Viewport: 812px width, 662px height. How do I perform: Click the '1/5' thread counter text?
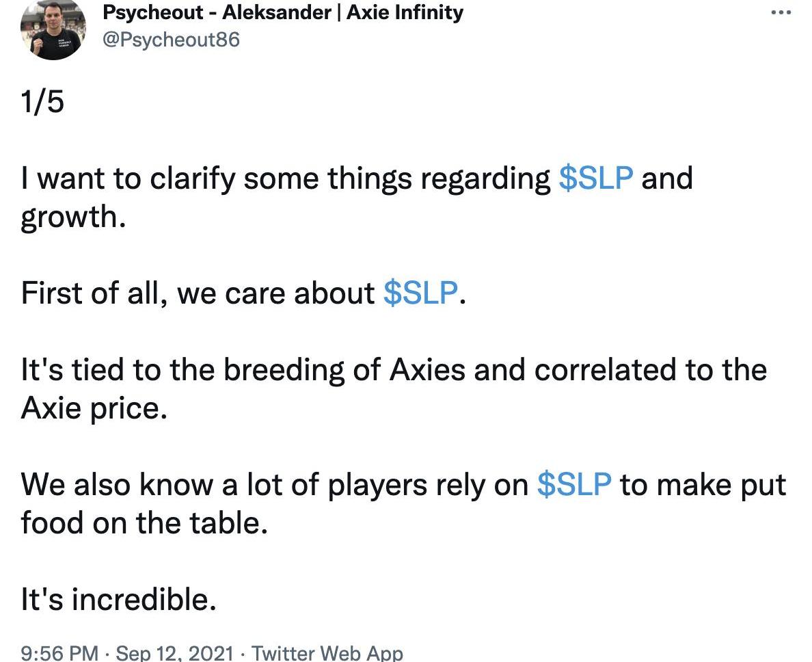click(x=42, y=103)
